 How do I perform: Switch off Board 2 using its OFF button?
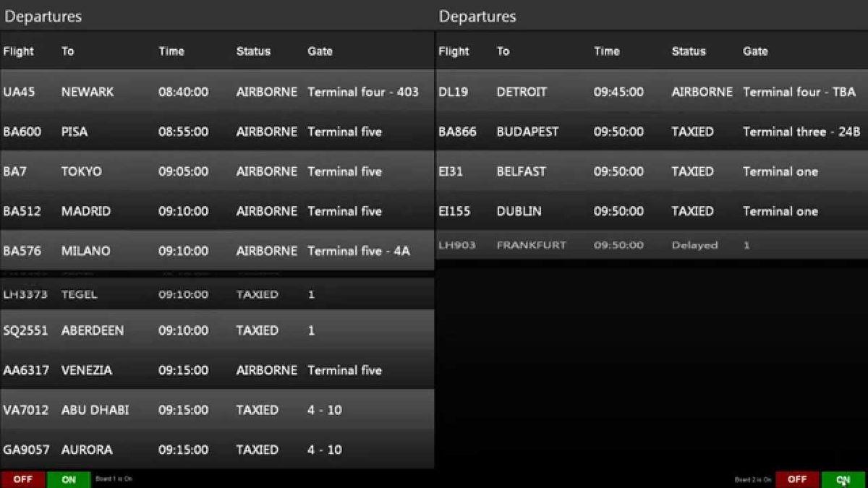pyautogui.click(x=797, y=479)
